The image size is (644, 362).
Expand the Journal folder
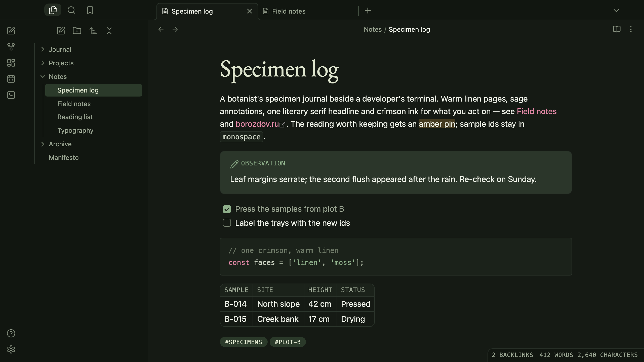click(43, 49)
